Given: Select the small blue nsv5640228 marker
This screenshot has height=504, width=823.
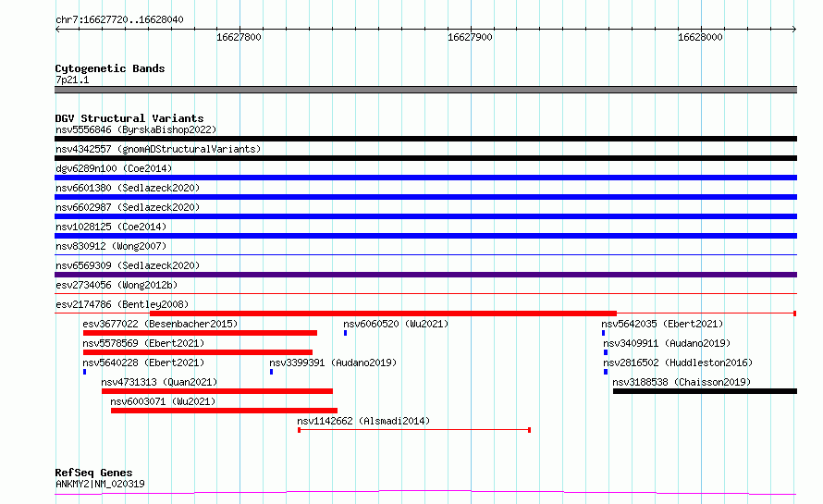Looking at the screenshot, I should coord(84,372).
